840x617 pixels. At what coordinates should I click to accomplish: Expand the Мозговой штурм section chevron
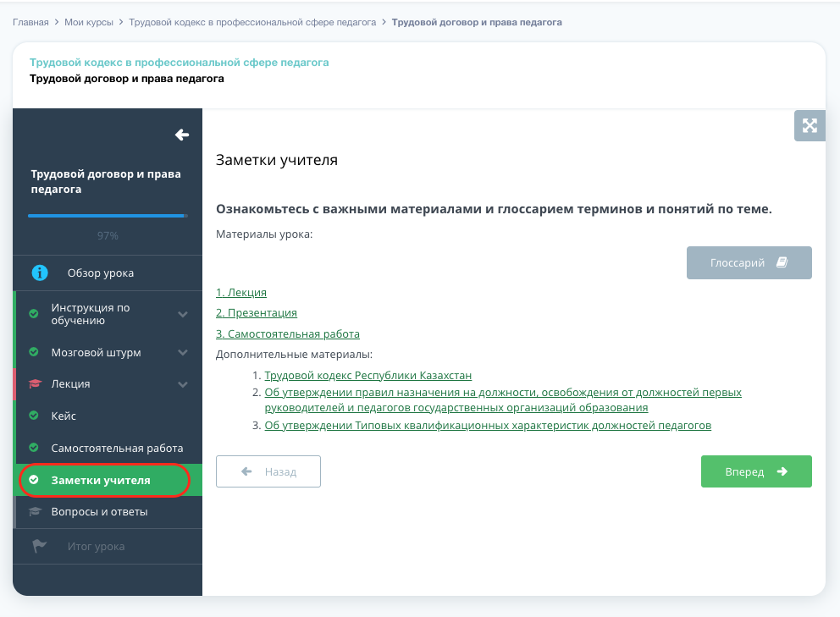pos(183,352)
